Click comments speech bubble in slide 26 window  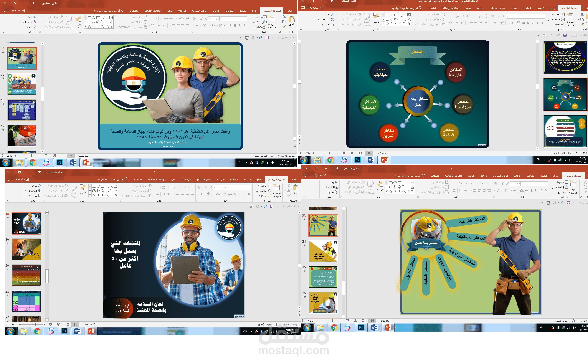click(x=303, y=8)
